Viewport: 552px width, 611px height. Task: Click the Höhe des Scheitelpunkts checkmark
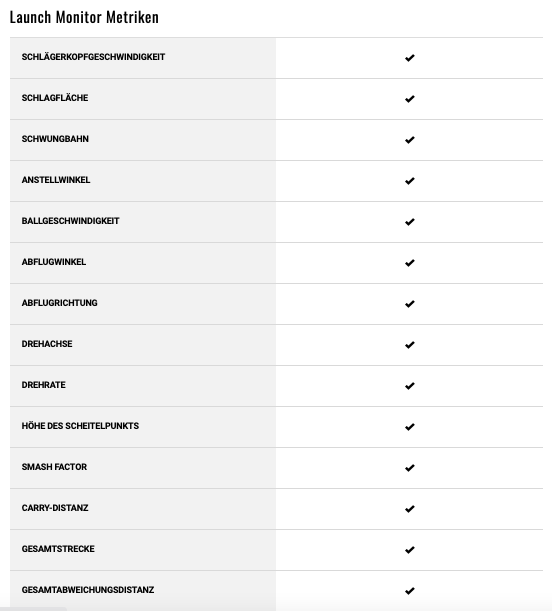point(409,427)
